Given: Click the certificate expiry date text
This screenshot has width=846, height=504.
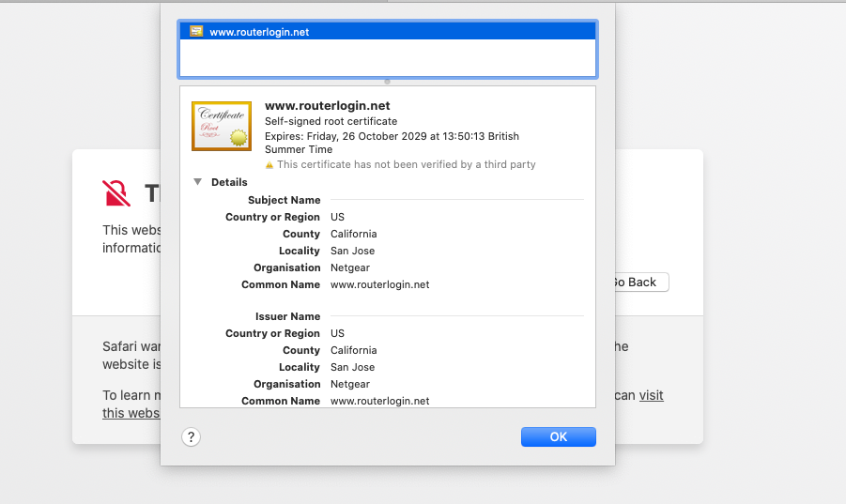Looking at the screenshot, I should click(392, 136).
